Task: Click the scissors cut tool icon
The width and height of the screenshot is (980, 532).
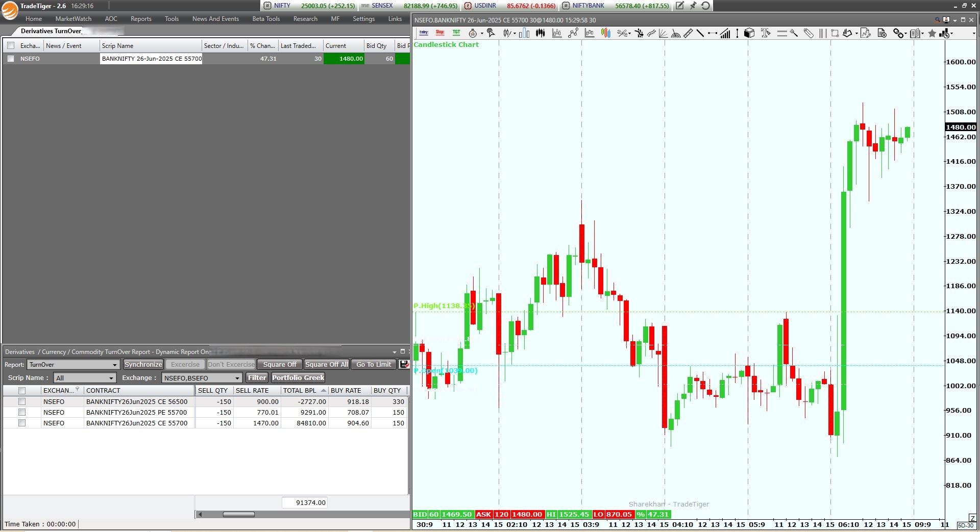Action: coord(623,33)
